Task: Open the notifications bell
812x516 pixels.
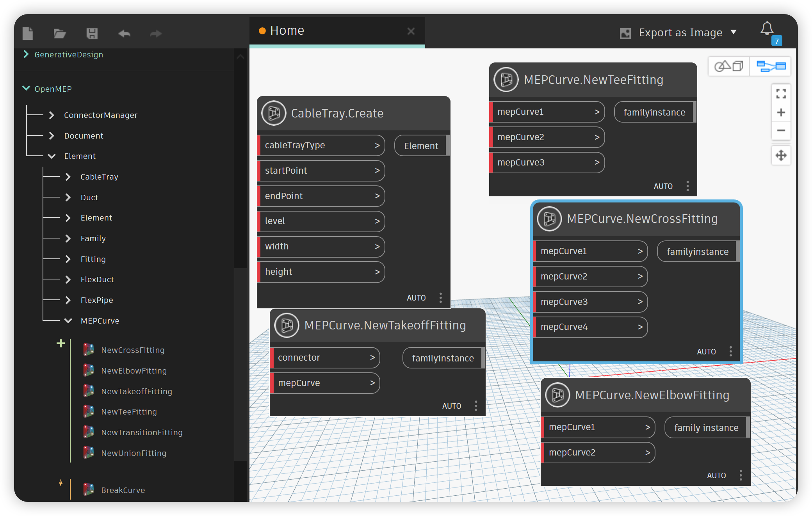Action: pyautogui.click(x=767, y=29)
